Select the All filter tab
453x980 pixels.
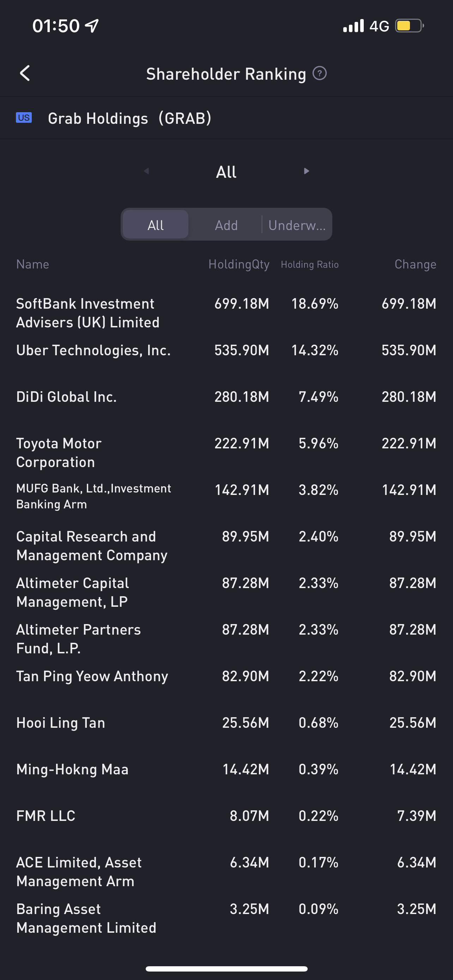click(156, 225)
